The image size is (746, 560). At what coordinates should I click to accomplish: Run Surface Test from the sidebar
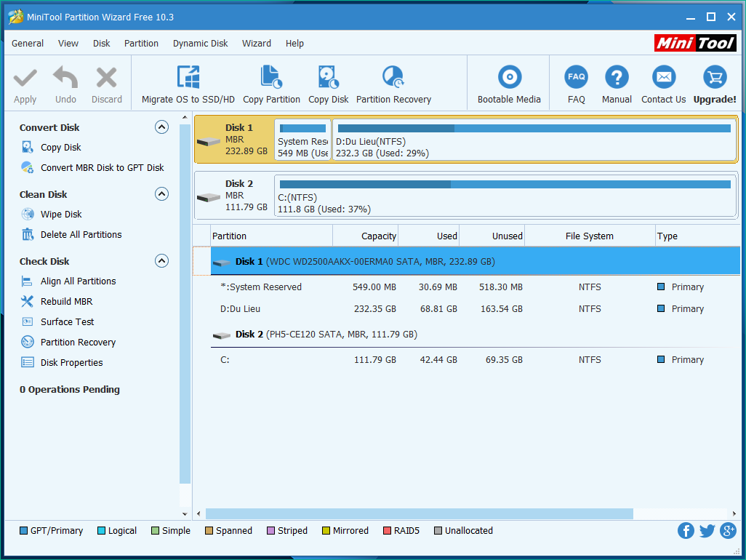pyautogui.click(x=68, y=322)
